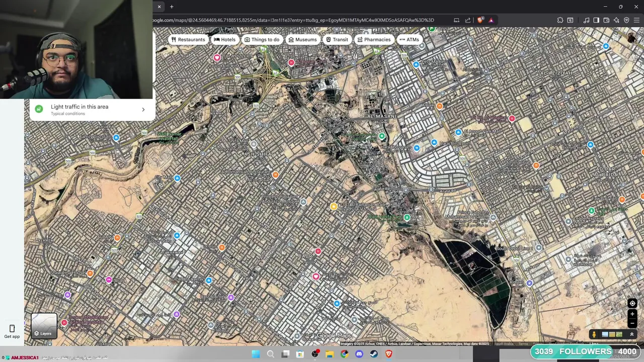Open the Brave Wallet icon
This screenshot has height=362, width=644.
[606, 20]
